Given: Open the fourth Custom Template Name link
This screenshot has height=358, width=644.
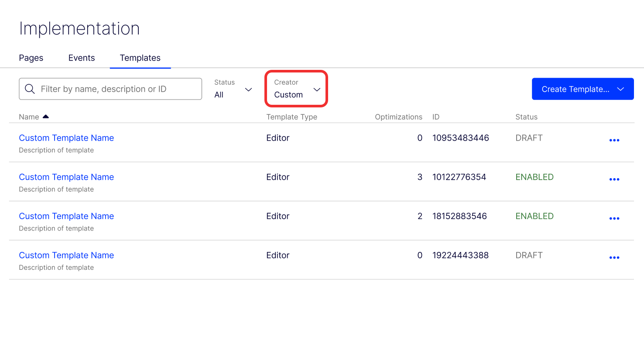Looking at the screenshot, I should [x=66, y=255].
